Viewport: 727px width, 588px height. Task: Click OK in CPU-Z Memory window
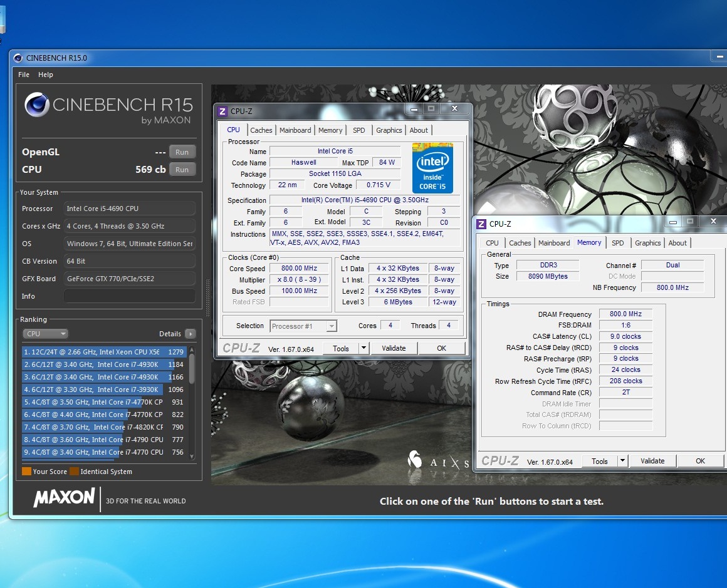tap(700, 461)
